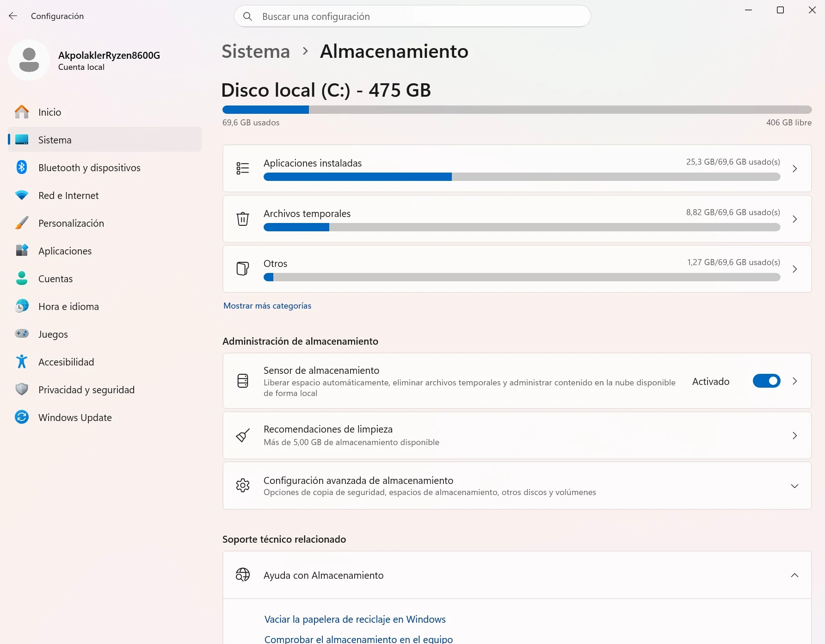Click '8,82 GB/69,6 GB usado(s)' value

click(x=733, y=212)
